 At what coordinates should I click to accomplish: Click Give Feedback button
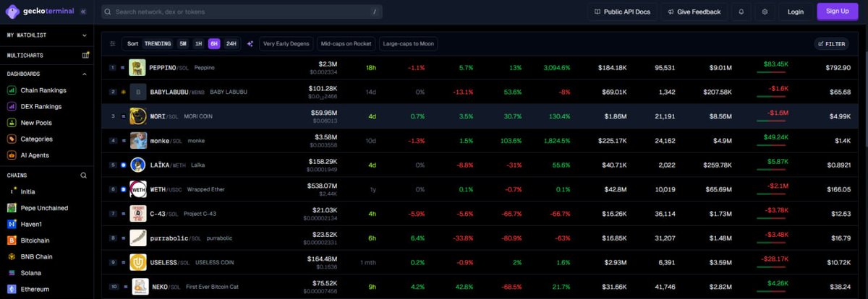point(694,12)
